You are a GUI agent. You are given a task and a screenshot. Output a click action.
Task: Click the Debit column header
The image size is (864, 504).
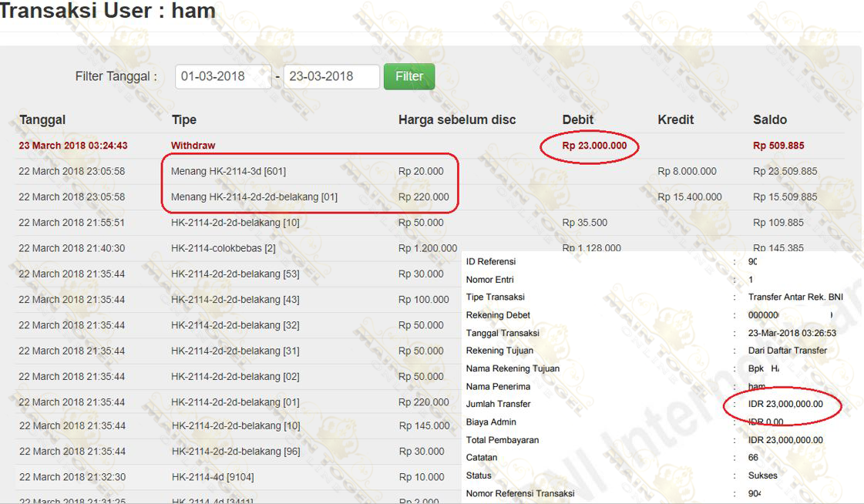pos(578,119)
